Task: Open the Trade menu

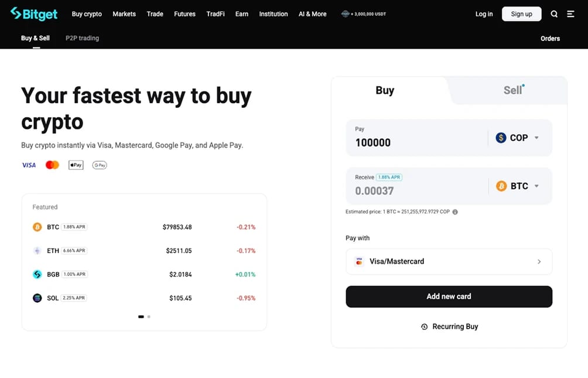Action: click(155, 14)
